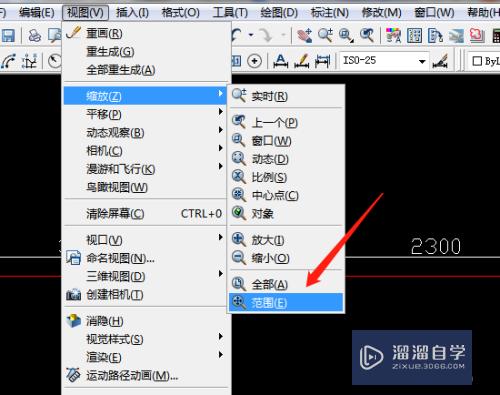Expand the 视口(V) submenu
This screenshot has height=395, width=500.
145,240
